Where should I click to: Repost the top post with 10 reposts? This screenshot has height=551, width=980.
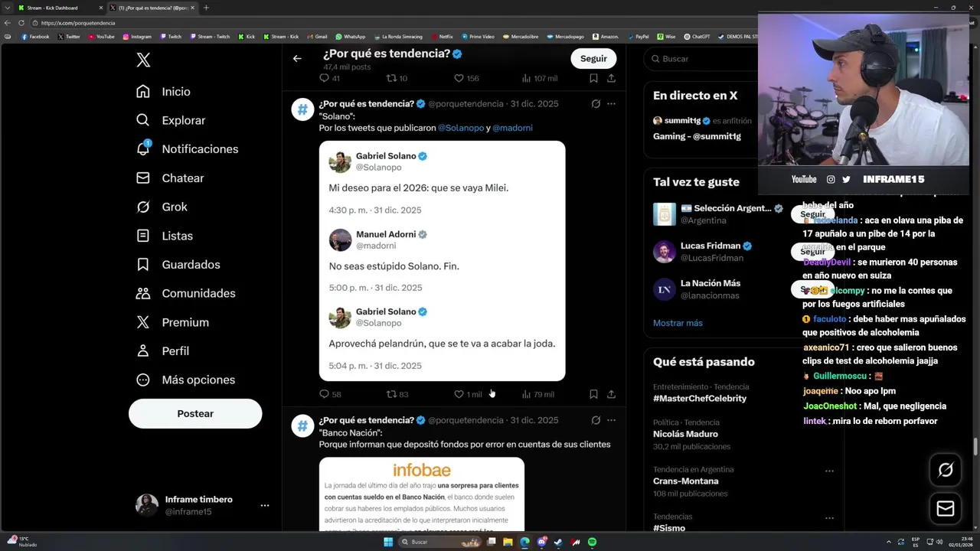tap(397, 78)
